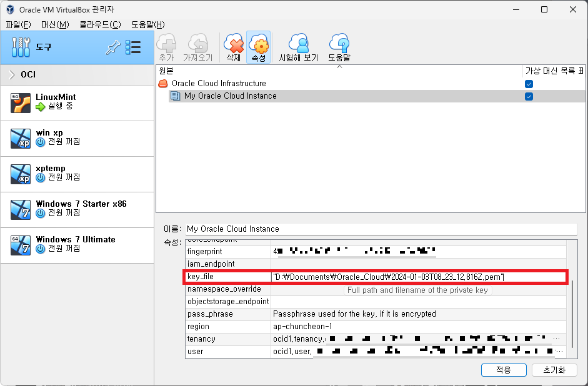Open the File (파일) menu
This screenshot has width=588, height=386.
tap(18, 24)
